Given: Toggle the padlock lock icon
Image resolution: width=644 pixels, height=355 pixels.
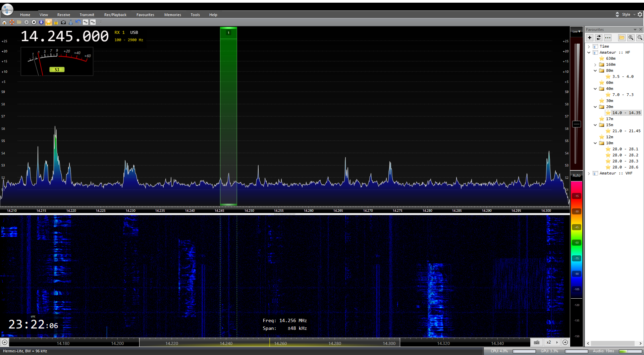Looking at the screenshot, I should click(x=56, y=22).
